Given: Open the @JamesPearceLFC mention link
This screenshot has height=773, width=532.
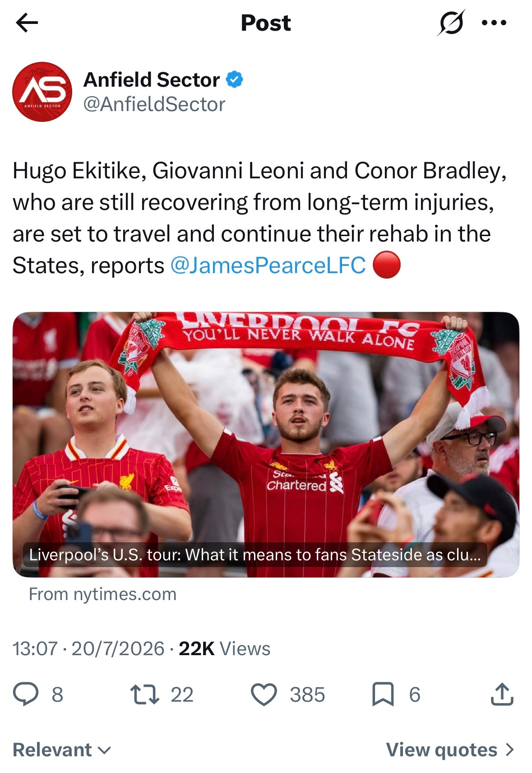Looking at the screenshot, I should point(268,265).
